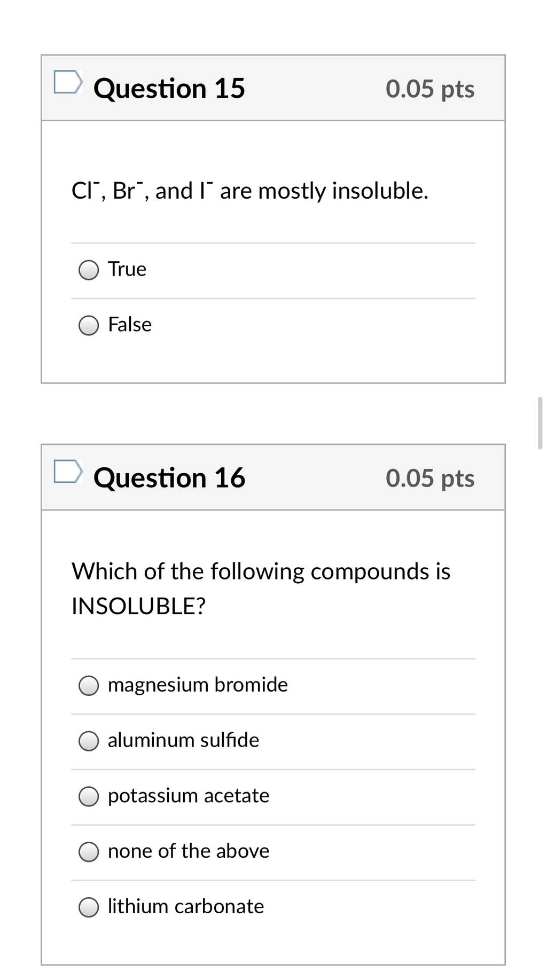
Task: Click the 'lithium carbonate' answer label
Action: point(186,906)
